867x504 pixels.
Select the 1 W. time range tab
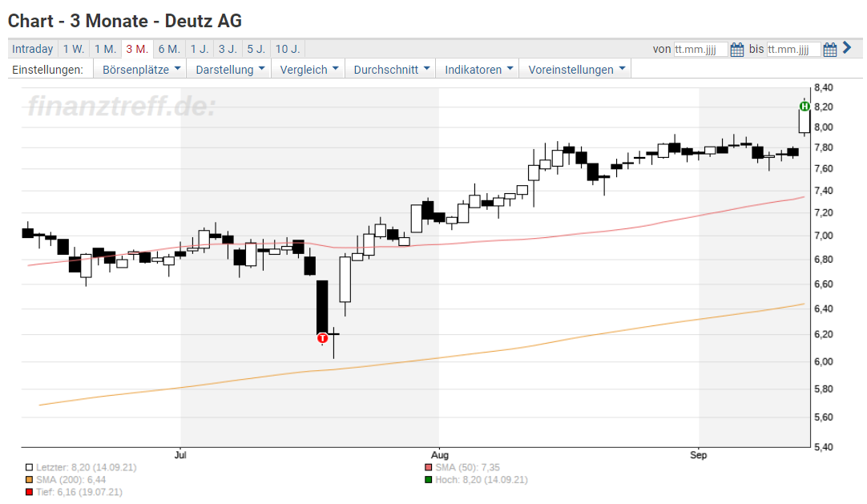74,49
